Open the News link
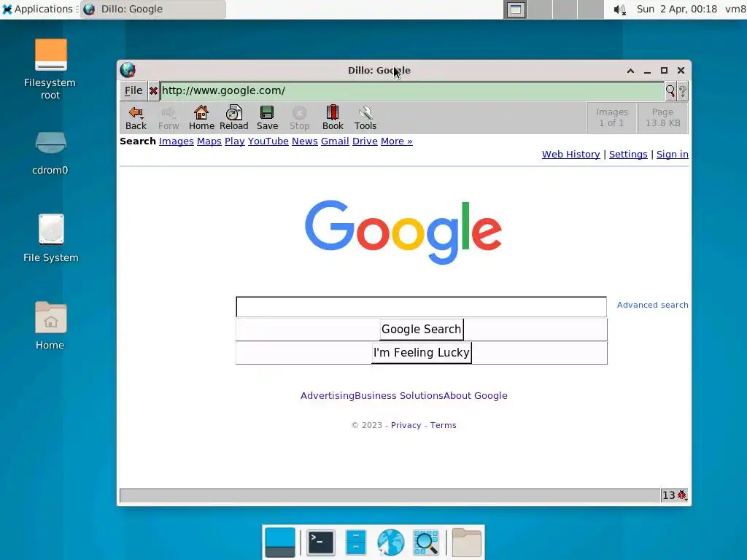 point(304,141)
